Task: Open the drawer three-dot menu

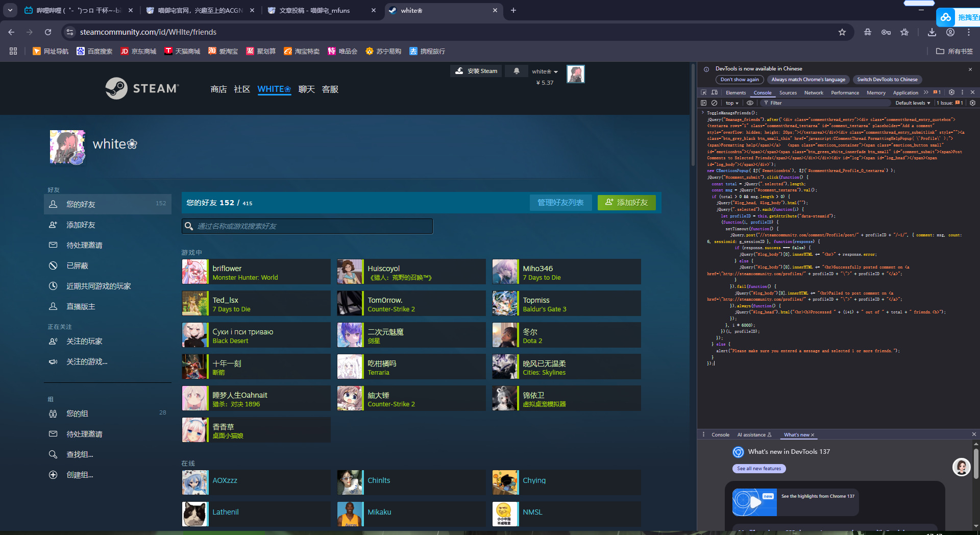Action: (x=704, y=434)
